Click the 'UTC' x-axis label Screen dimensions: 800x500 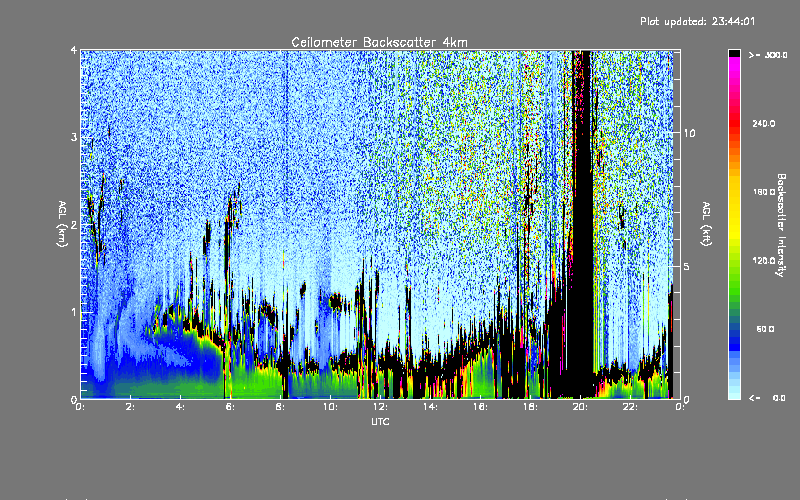380,421
